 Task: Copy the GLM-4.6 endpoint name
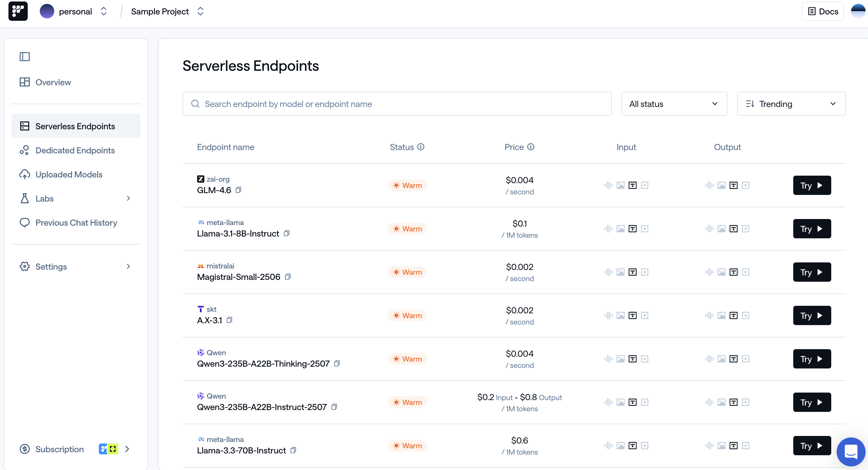(239, 190)
